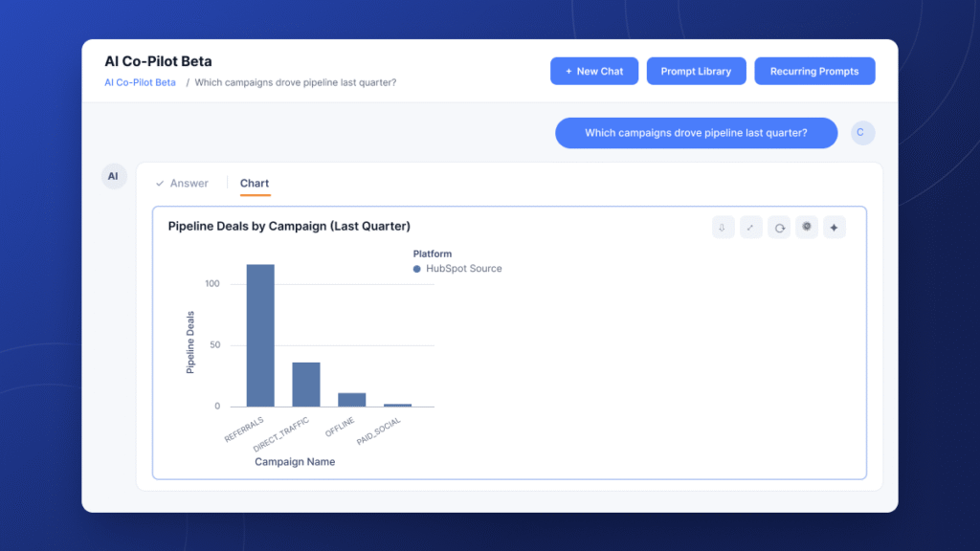Click the breadcrumb text 'Which campaigns drove pipeline last quarter?'

coord(296,82)
